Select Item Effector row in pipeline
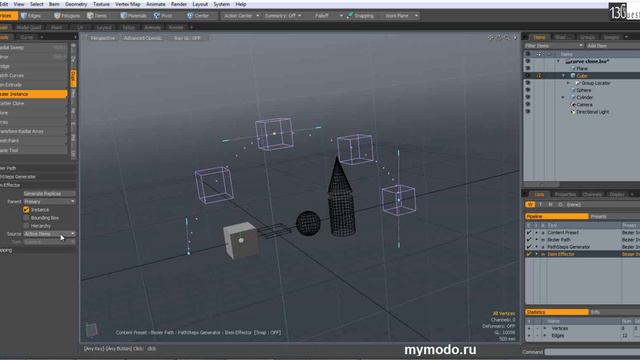 582,254
